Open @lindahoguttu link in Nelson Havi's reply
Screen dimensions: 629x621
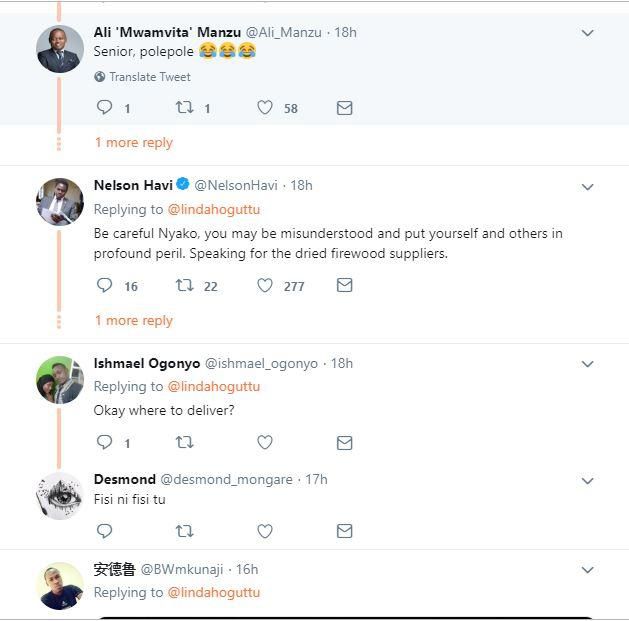pos(213,210)
